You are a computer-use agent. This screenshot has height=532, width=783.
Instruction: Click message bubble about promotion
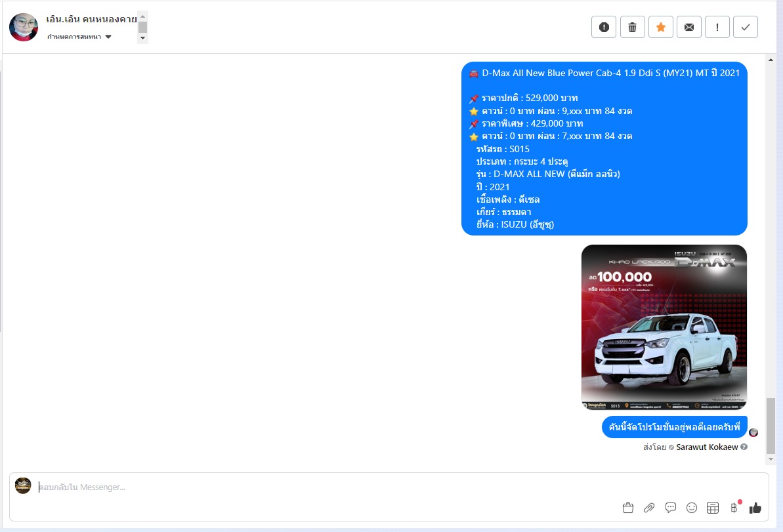coord(675,427)
